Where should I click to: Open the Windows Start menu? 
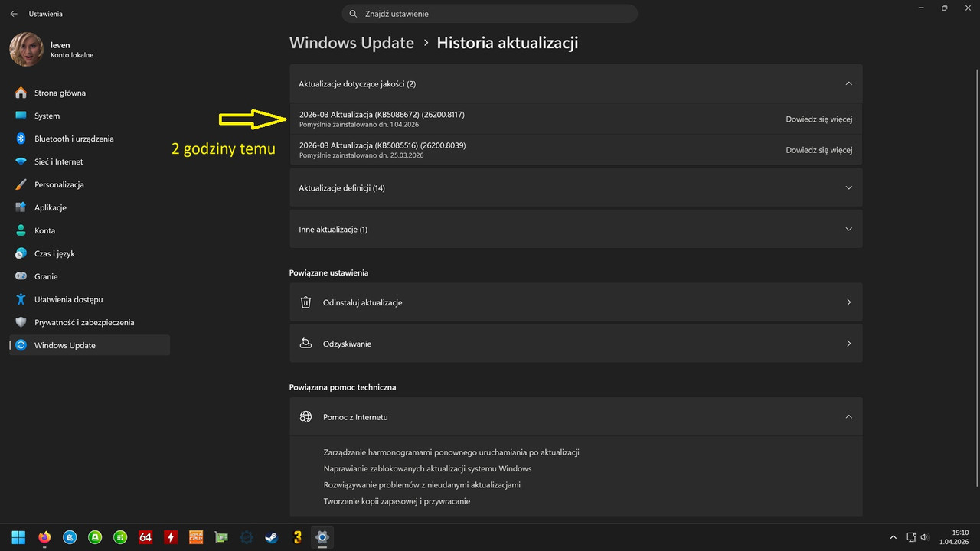18,537
